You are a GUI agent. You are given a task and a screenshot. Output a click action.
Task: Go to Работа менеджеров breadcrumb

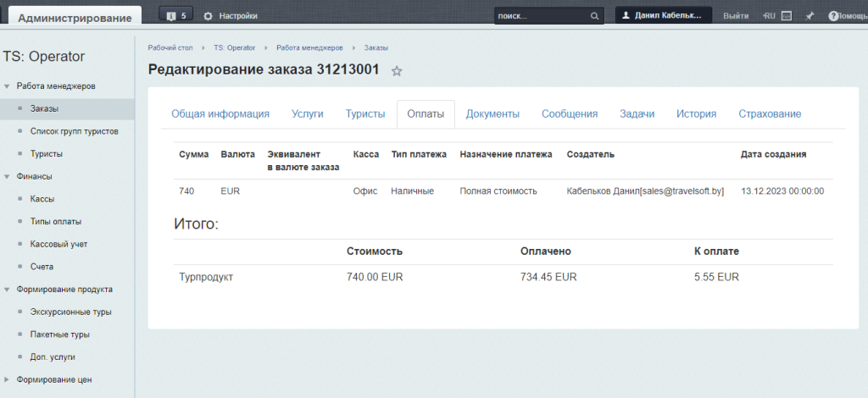[x=309, y=48]
